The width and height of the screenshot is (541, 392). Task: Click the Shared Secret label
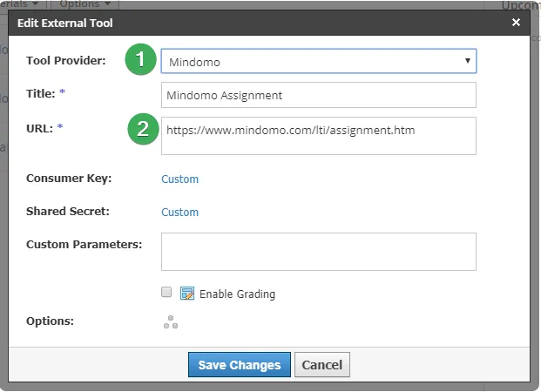click(68, 211)
